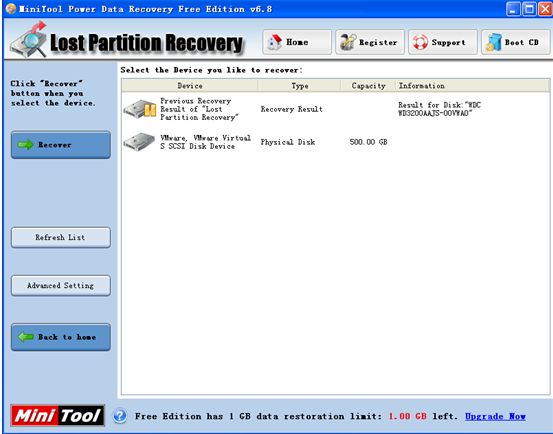Sort by the Type column header
This screenshot has height=434, width=553.
tap(299, 86)
